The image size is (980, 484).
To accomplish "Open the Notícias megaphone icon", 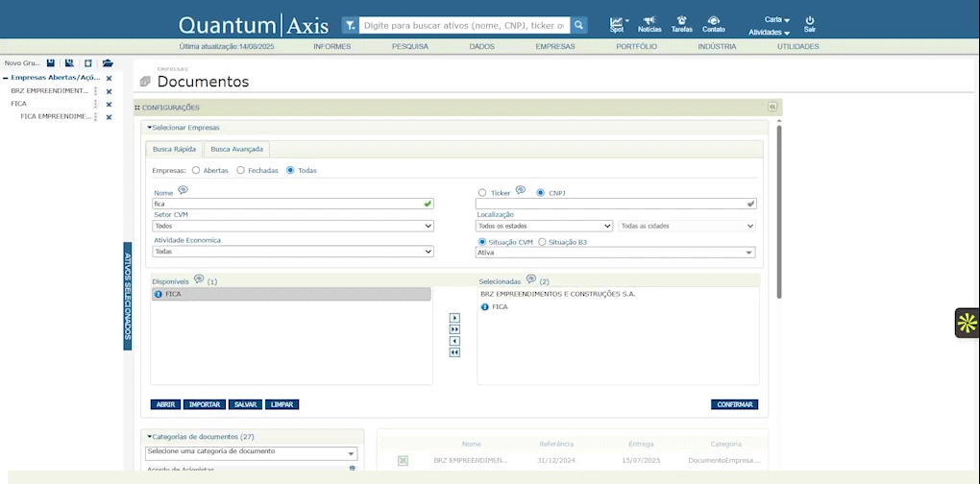I will point(649,20).
